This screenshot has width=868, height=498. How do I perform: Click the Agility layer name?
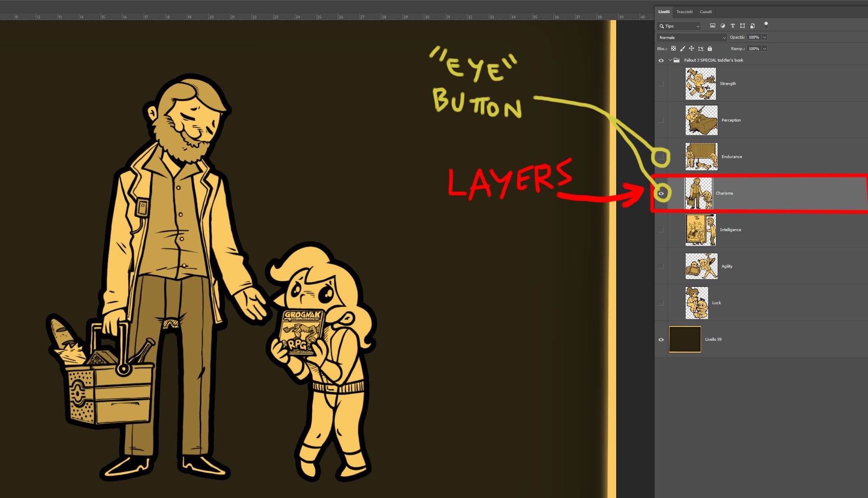tap(727, 266)
